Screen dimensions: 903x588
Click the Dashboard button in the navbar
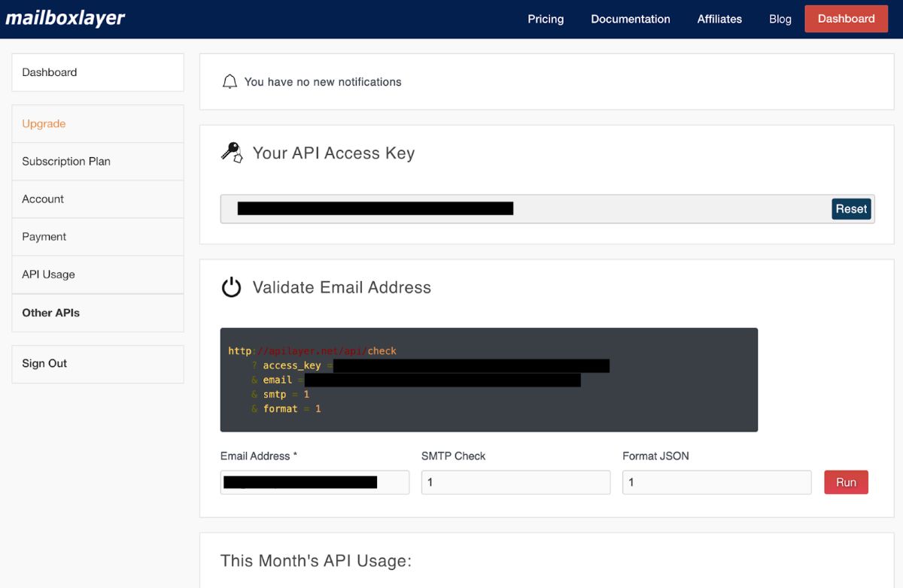[846, 18]
